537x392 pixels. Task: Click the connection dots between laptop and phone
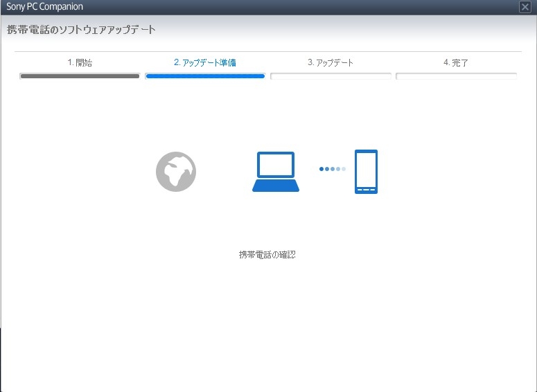pyautogui.click(x=332, y=169)
